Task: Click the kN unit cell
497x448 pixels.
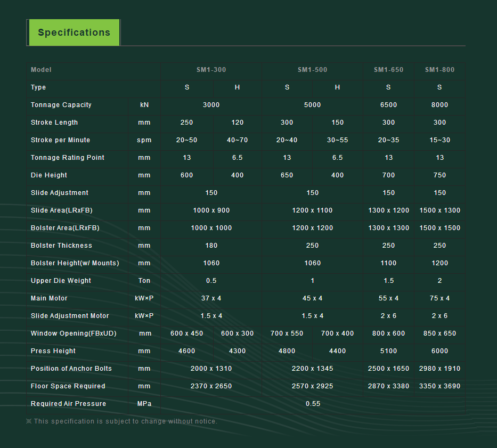Action: 144,105
